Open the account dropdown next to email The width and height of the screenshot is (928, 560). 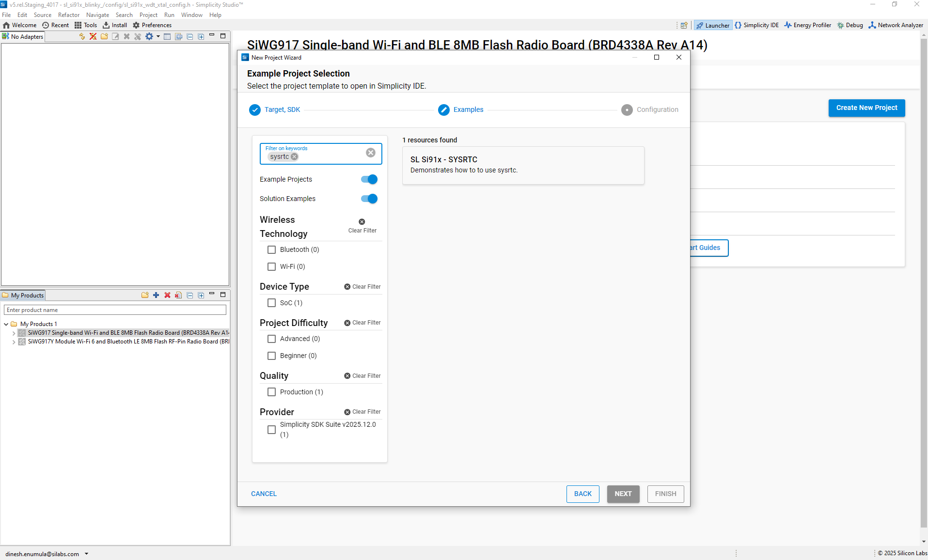pos(87,554)
